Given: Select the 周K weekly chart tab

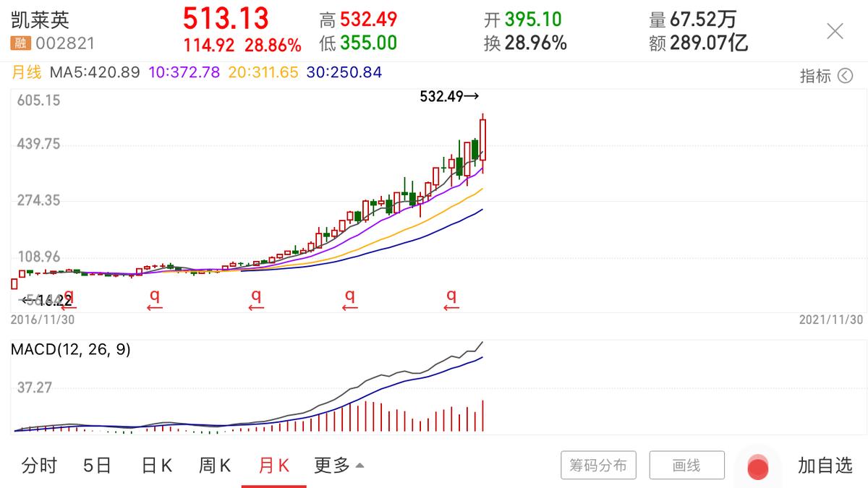Looking at the screenshot, I should [213, 466].
